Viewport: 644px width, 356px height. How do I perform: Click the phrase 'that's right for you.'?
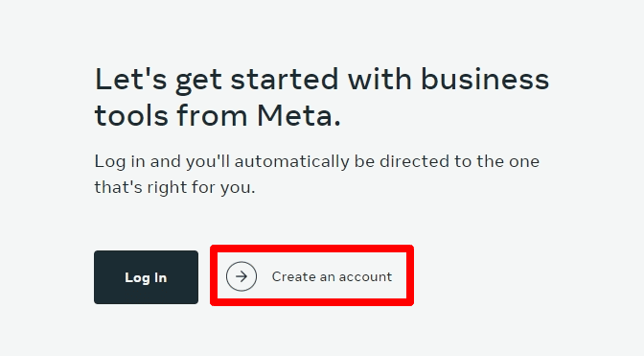point(175,187)
